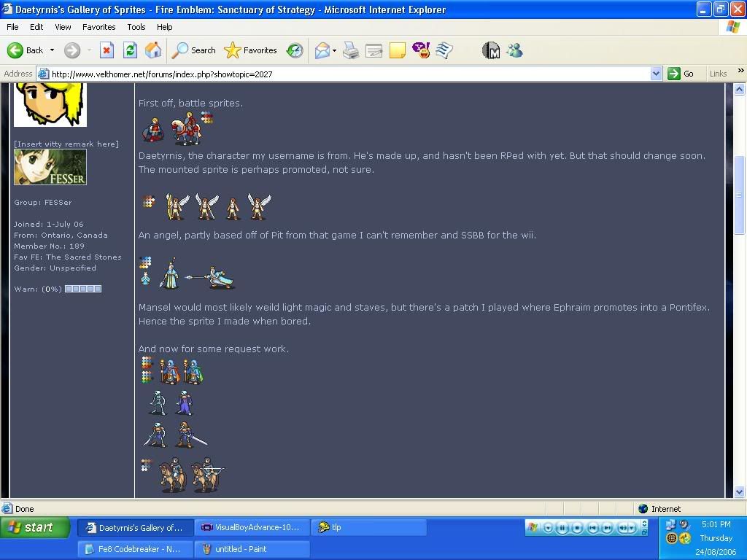The height and width of the screenshot is (560, 747).
Task: Open the Edit menu
Action: click(36, 27)
